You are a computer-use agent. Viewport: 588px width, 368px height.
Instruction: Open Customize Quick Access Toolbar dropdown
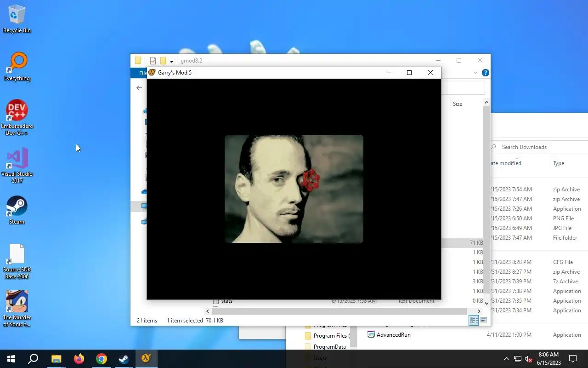[171, 61]
